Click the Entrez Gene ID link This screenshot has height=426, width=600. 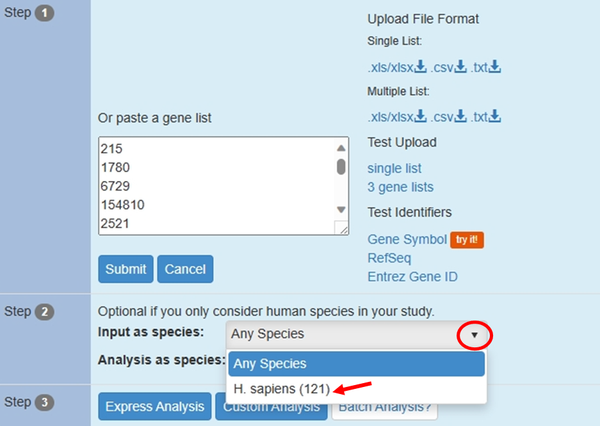click(412, 276)
